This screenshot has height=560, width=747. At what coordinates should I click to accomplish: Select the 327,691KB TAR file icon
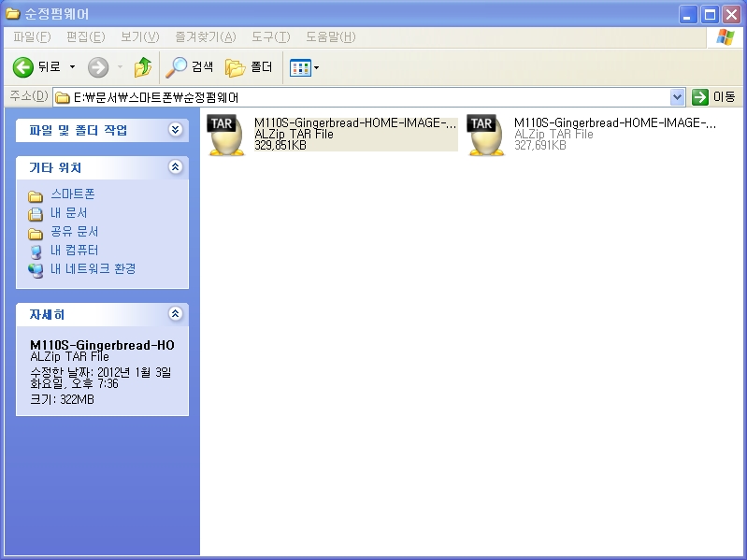(486, 135)
